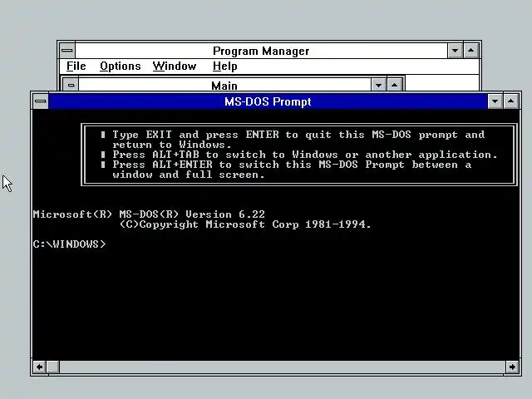Click the Program Manager title bar
This screenshot has height=399, width=532.
261,51
